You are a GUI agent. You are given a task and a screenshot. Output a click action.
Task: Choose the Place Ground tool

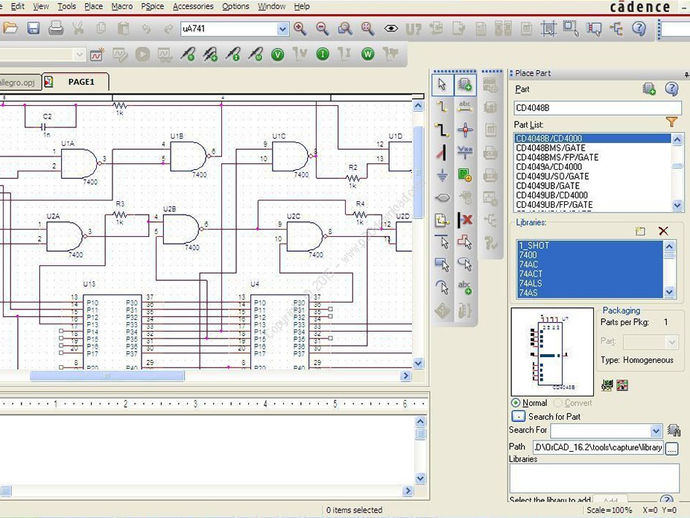442,175
